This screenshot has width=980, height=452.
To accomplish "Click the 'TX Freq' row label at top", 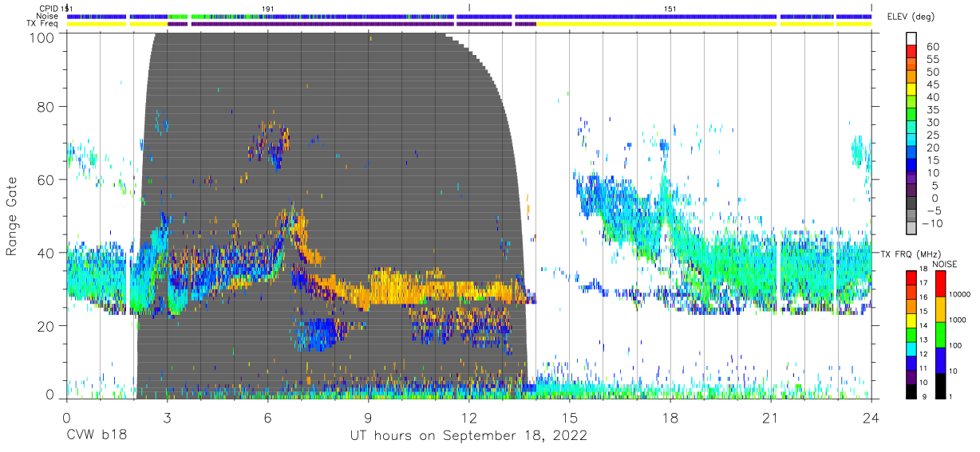I will point(44,24).
